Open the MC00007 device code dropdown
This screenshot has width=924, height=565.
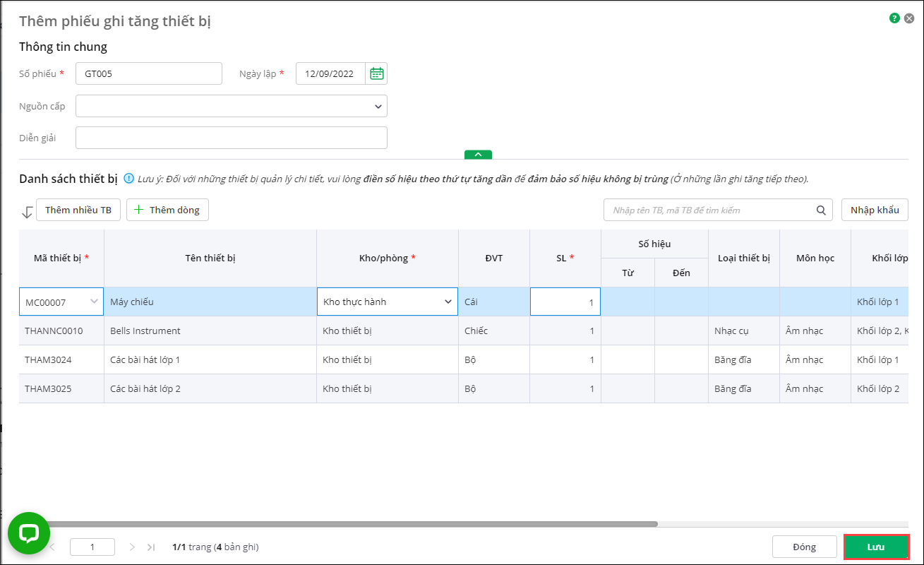[94, 302]
